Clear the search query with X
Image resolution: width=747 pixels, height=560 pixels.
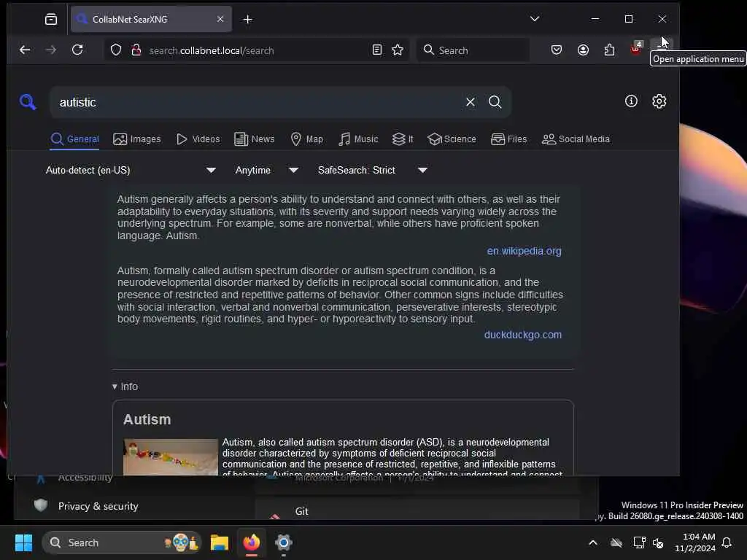(471, 102)
